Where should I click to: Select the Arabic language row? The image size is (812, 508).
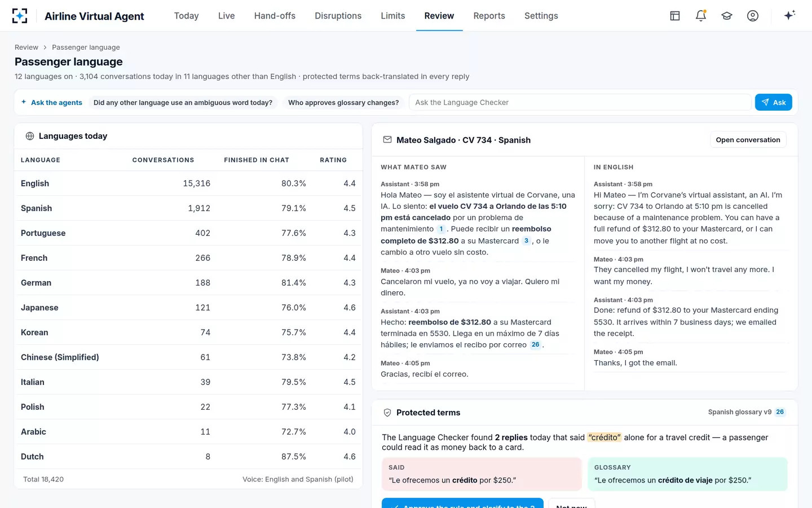[188, 432]
